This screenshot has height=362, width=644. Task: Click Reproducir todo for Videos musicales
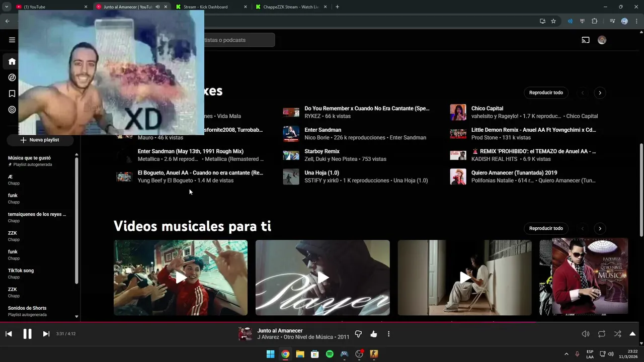546,228
